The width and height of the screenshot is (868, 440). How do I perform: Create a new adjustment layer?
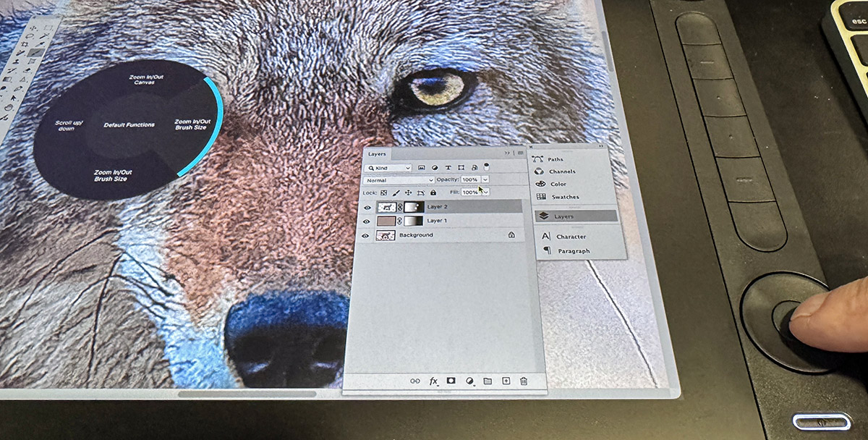point(469,381)
